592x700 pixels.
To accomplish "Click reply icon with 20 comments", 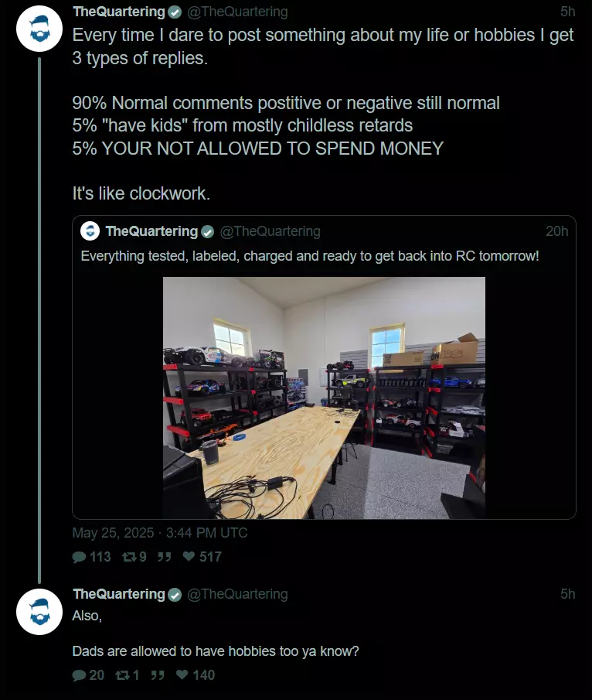I will coord(79,675).
